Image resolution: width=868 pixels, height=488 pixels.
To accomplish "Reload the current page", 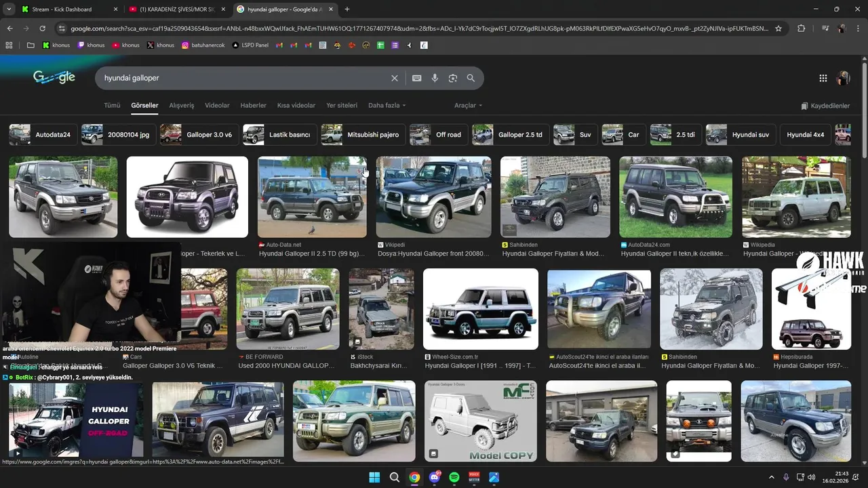I will [42, 28].
